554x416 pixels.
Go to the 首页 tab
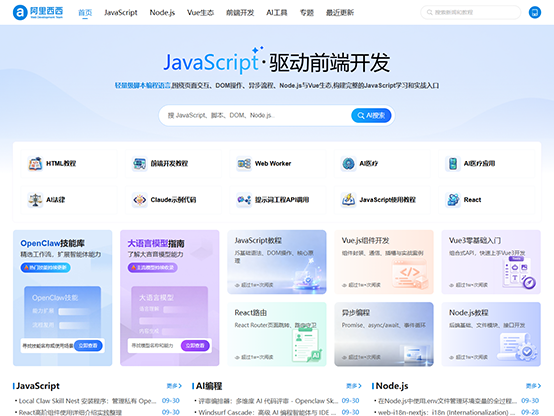coord(85,12)
